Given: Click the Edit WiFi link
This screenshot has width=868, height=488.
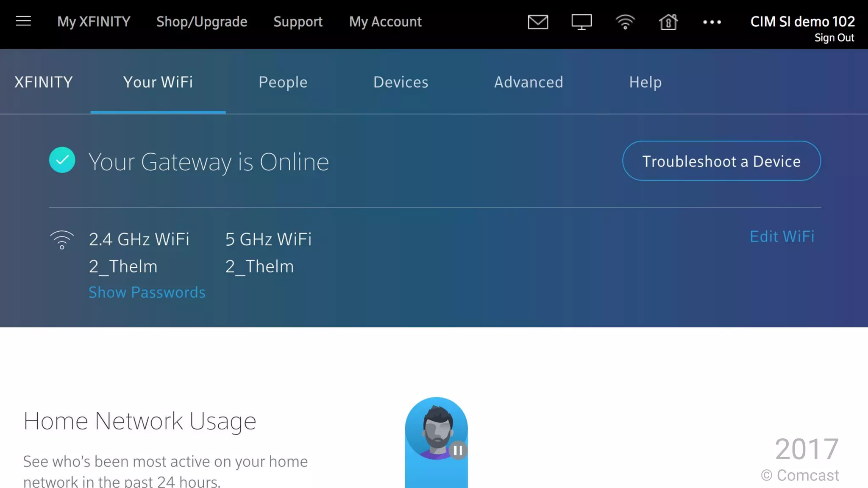Looking at the screenshot, I should click(x=782, y=236).
